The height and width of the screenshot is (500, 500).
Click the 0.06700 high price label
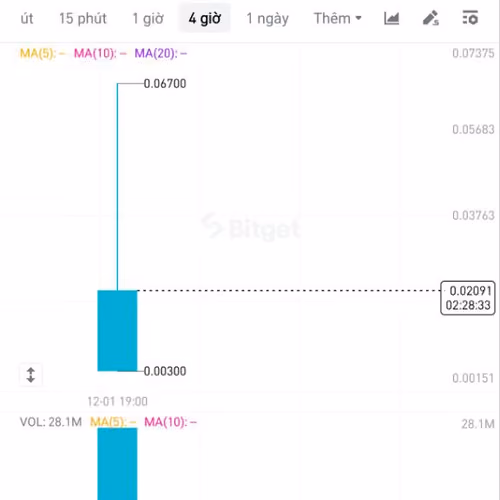click(x=165, y=84)
